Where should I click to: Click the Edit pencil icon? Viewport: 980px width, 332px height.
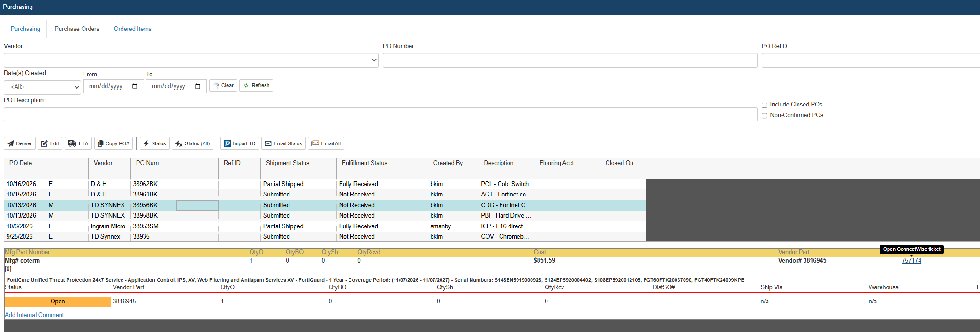tap(44, 143)
